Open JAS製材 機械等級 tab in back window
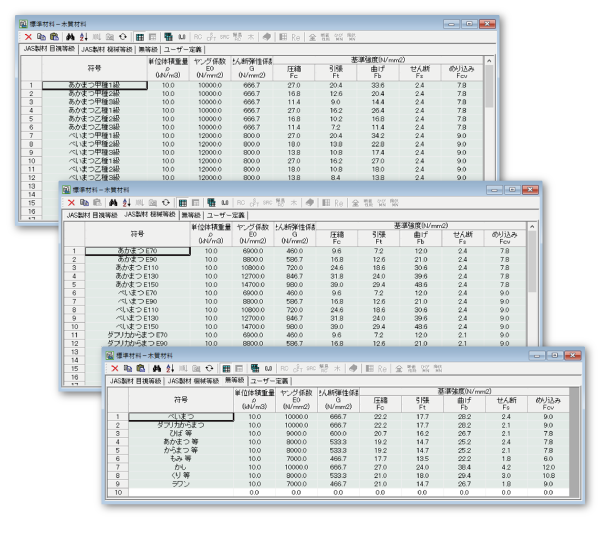Screen dimensions: 600x540 107,49
